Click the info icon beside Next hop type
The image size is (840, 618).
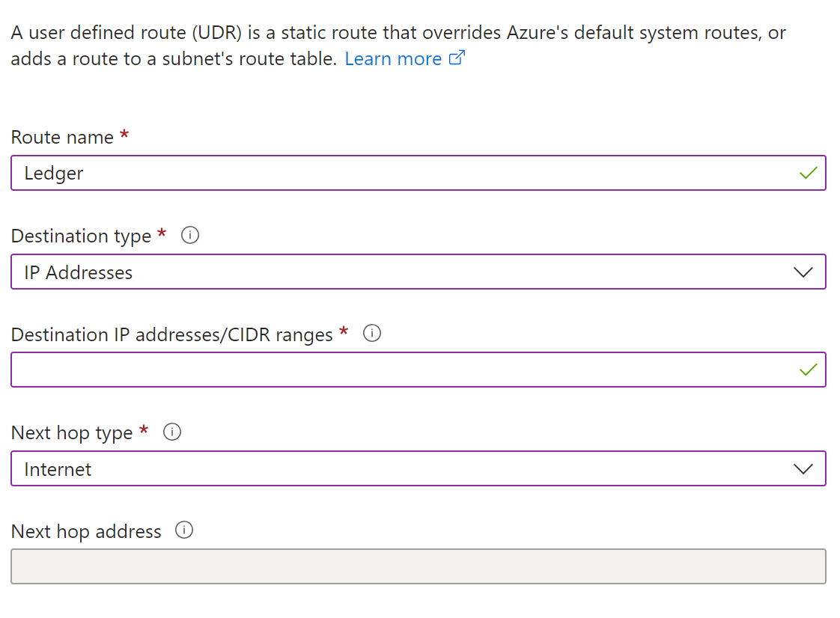pos(171,432)
